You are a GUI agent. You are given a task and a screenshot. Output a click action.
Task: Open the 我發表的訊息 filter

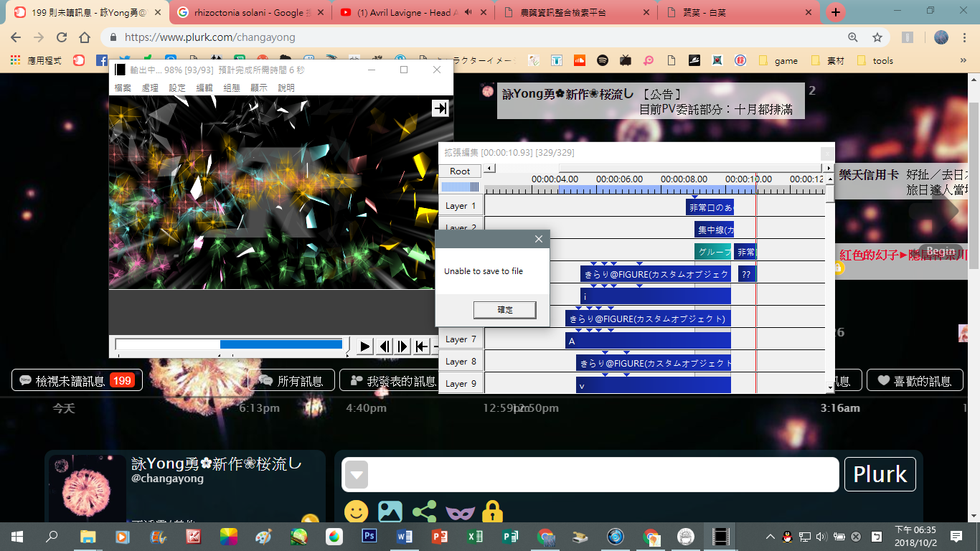pyautogui.click(x=394, y=380)
